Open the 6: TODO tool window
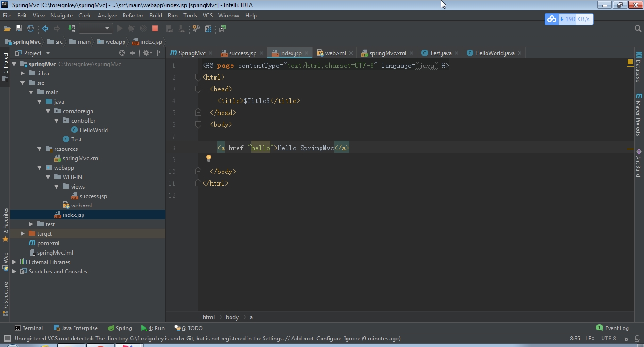This screenshot has width=644, height=347. (x=189, y=328)
